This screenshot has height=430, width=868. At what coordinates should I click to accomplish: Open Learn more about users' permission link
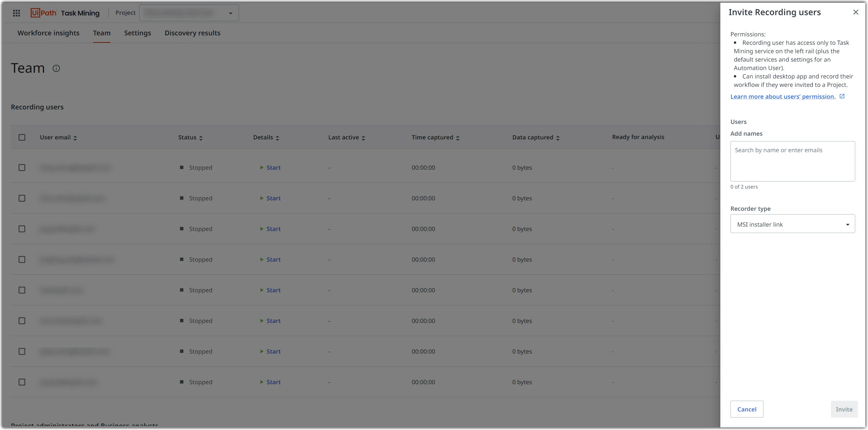(783, 97)
